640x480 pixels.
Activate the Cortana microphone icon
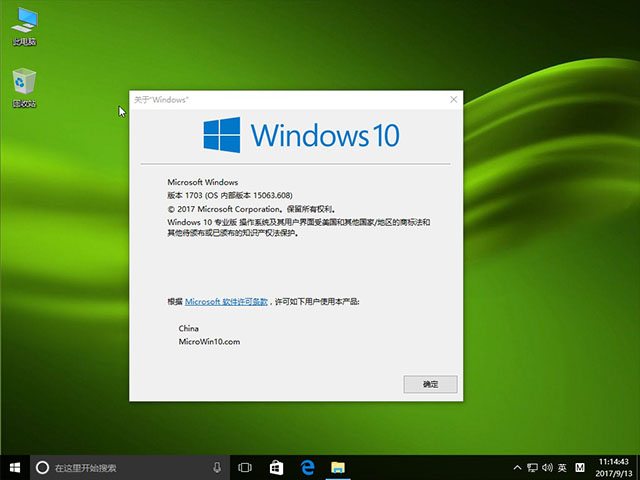217,467
